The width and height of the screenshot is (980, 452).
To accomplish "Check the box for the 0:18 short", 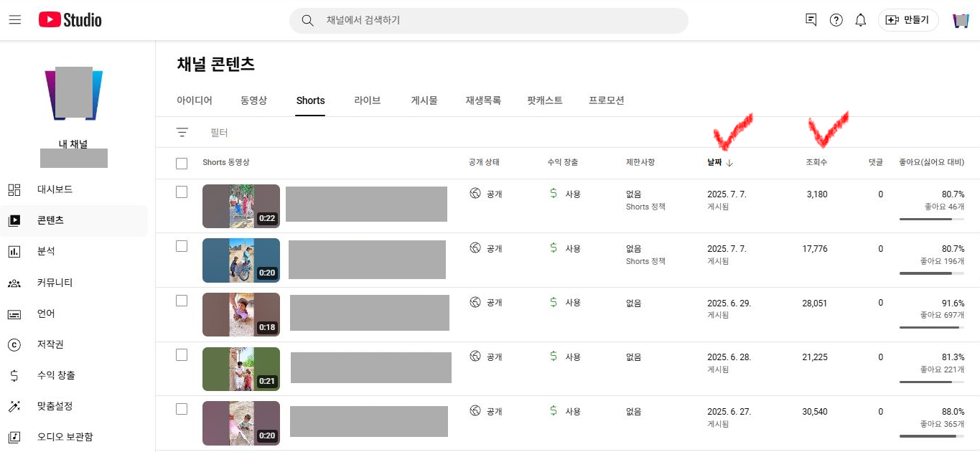I will (x=182, y=301).
